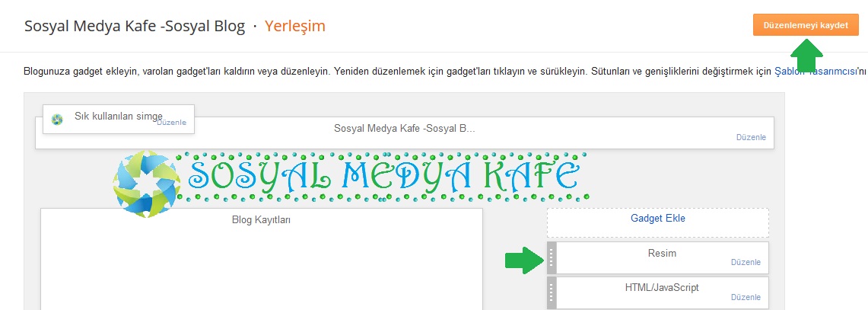868x310 pixels.
Task: Click the favicon icon in Sık kullanılan simge
Action: coord(57,120)
